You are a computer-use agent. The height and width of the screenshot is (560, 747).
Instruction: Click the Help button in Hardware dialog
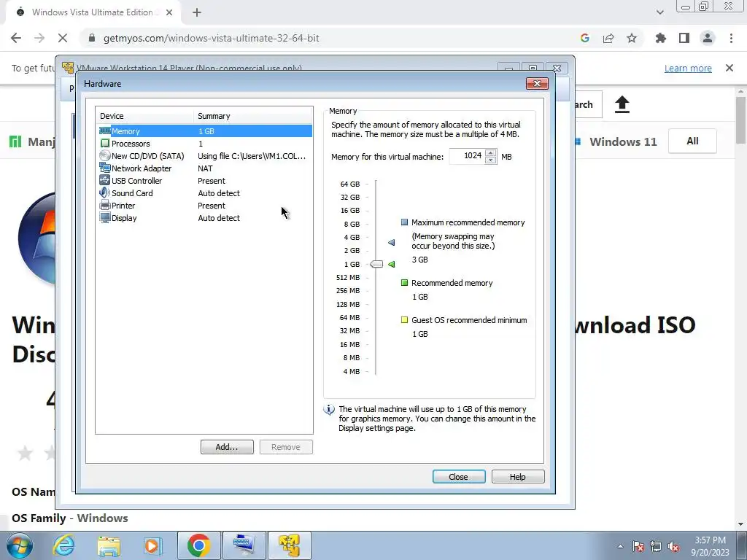point(518,477)
